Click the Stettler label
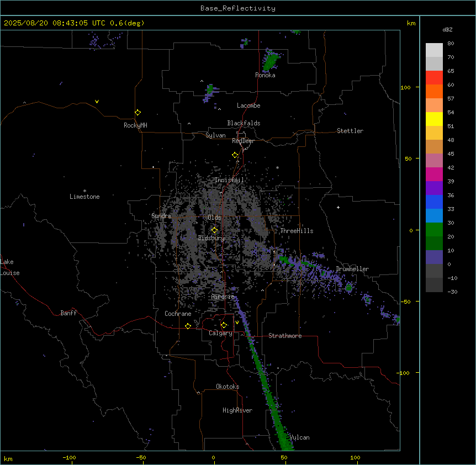The image size is (476, 465). (x=350, y=131)
